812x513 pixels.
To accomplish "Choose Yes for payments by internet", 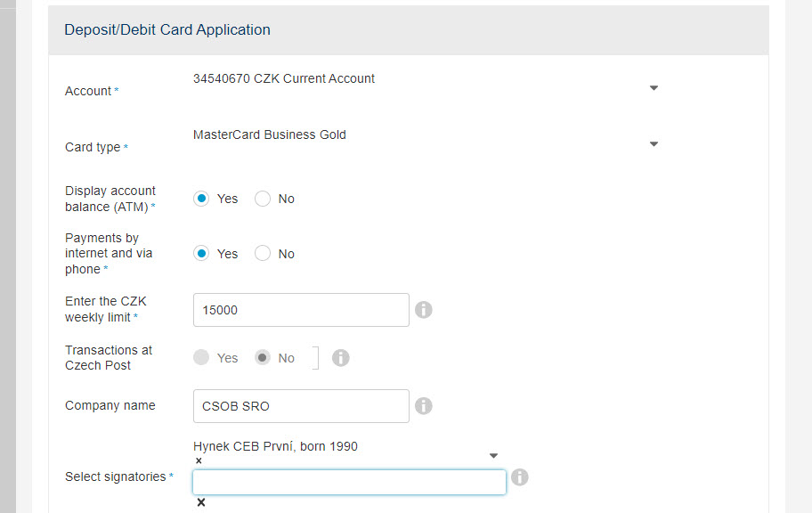I will (201, 254).
